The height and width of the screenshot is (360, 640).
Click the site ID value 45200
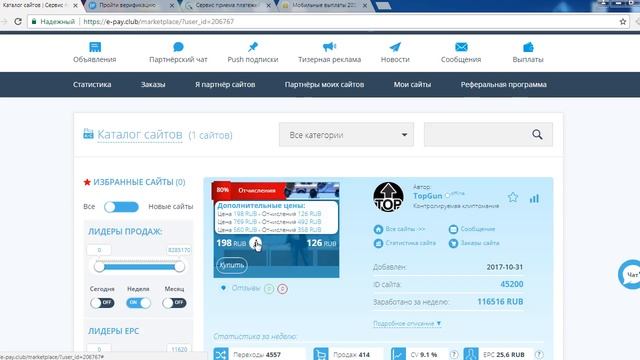point(512,284)
